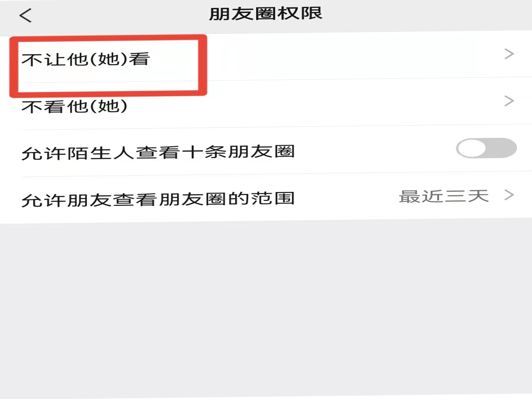
Task: Click empty space in the 不看他(她) row
Action: pos(313,104)
